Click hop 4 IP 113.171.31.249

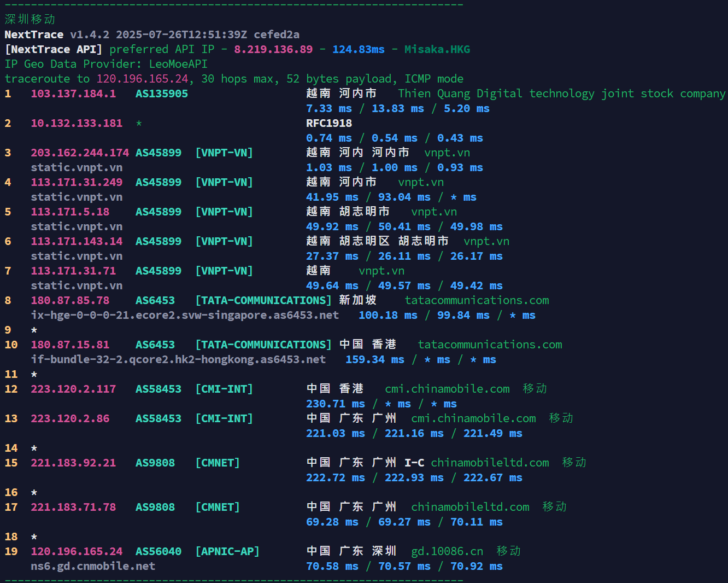point(77,182)
